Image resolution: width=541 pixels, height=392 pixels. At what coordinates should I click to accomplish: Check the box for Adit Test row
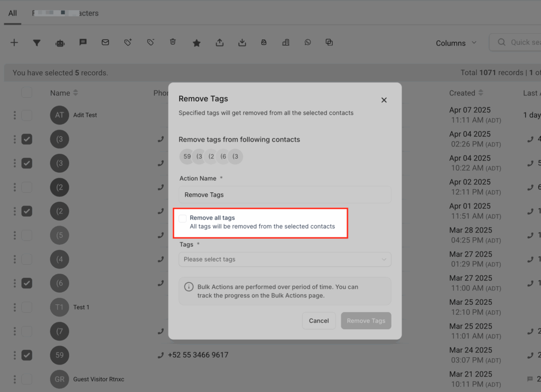[x=27, y=115]
